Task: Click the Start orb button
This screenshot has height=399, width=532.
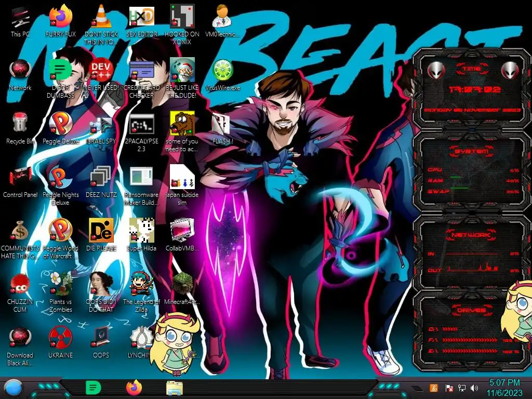Action: tap(14, 389)
